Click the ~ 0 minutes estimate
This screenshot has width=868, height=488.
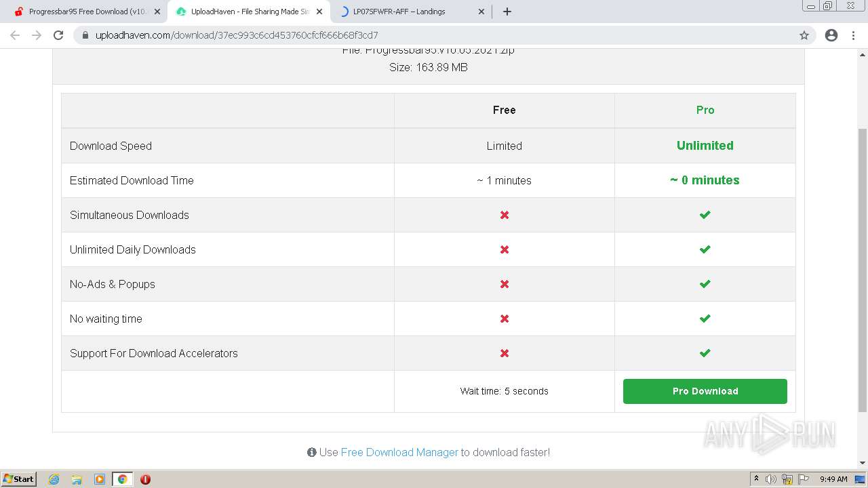[705, 180]
